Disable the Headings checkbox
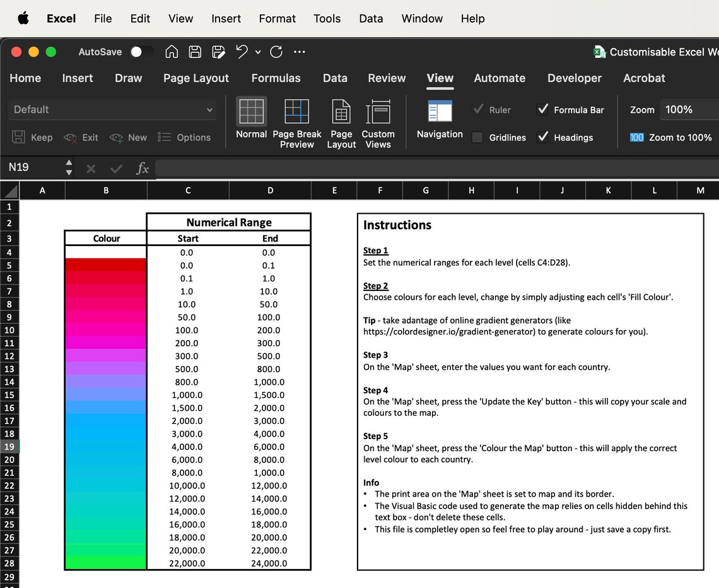The height and width of the screenshot is (588, 719). coord(543,137)
